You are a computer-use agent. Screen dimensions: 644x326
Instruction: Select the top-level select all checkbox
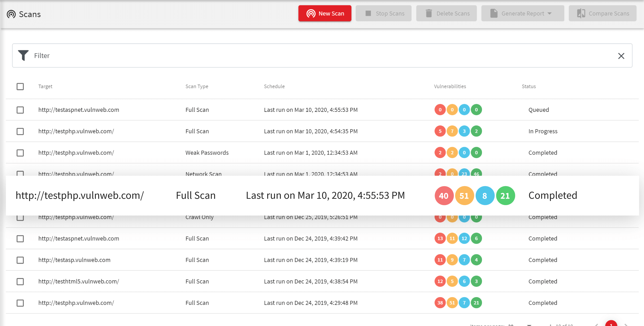[20, 86]
